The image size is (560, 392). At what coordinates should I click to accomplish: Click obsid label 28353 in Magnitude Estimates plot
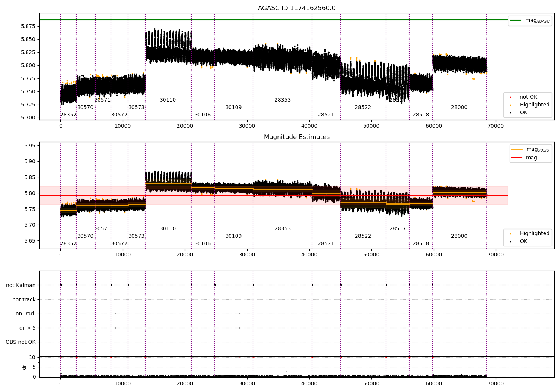point(283,229)
